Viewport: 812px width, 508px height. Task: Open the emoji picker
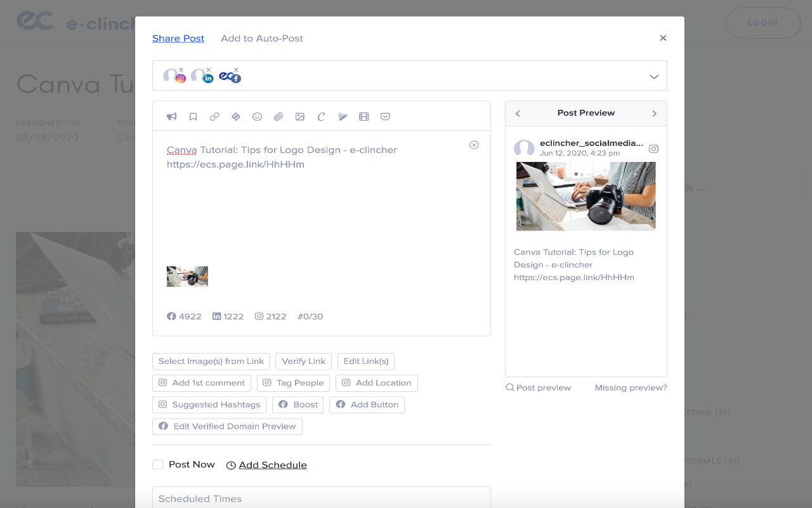pos(257,117)
